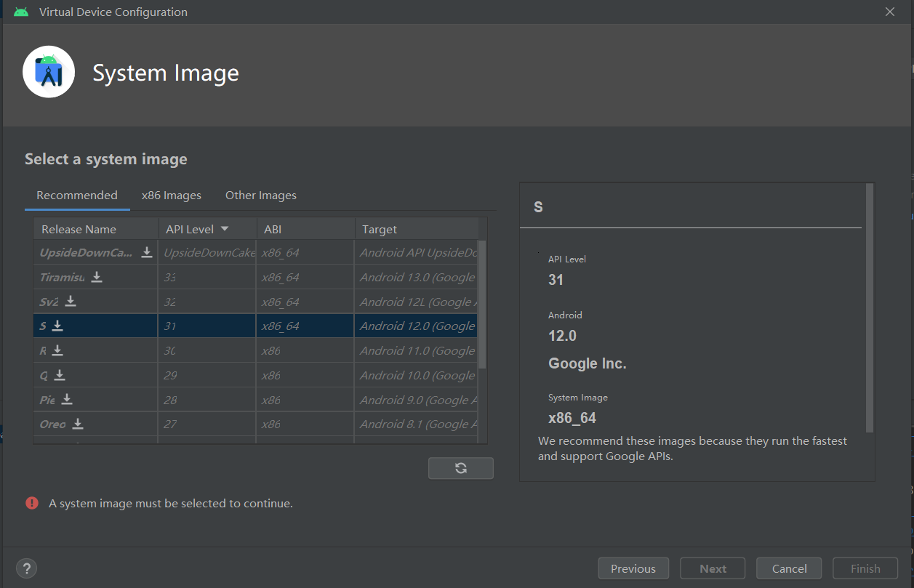The image size is (914, 588).
Task: Download the Tiramisu system image
Action: pyautogui.click(x=97, y=277)
